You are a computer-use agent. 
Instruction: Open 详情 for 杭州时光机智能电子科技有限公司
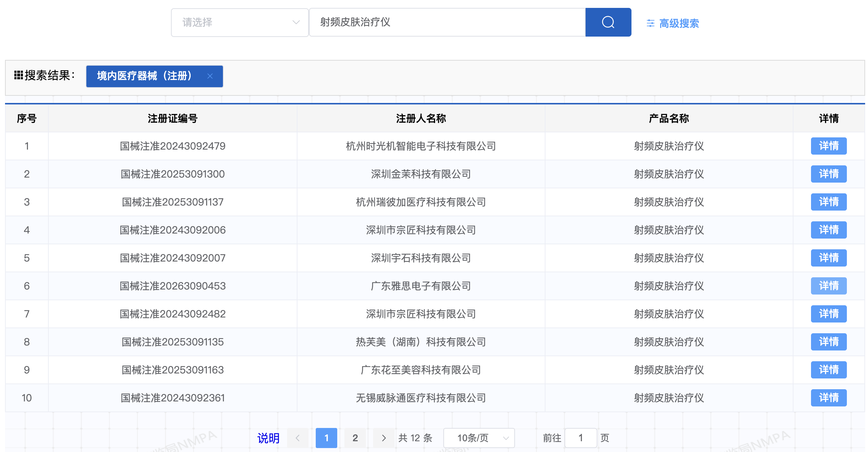pyautogui.click(x=828, y=146)
